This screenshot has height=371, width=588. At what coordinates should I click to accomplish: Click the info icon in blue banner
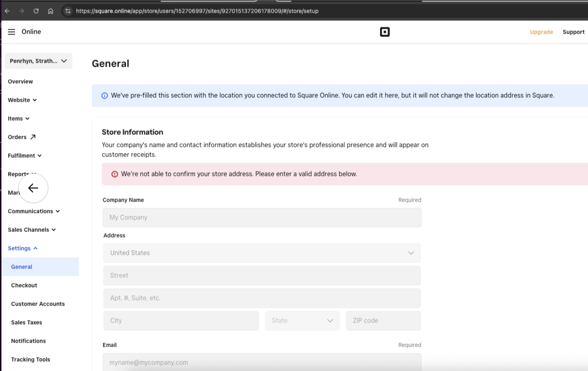pyautogui.click(x=104, y=96)
